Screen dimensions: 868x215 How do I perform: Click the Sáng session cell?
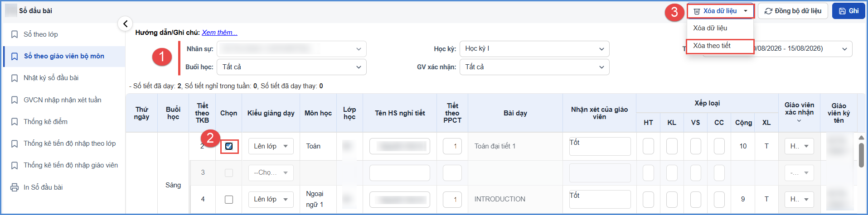(173, 185)
